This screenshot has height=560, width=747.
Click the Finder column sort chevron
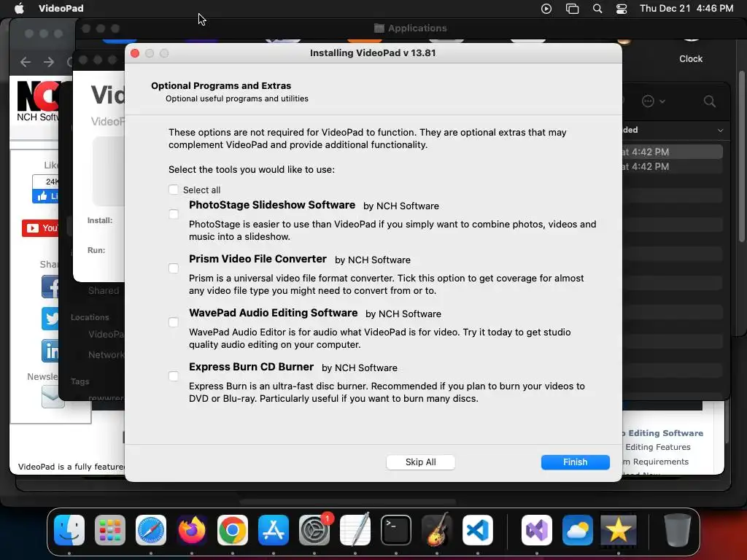(x=720, y=130)
